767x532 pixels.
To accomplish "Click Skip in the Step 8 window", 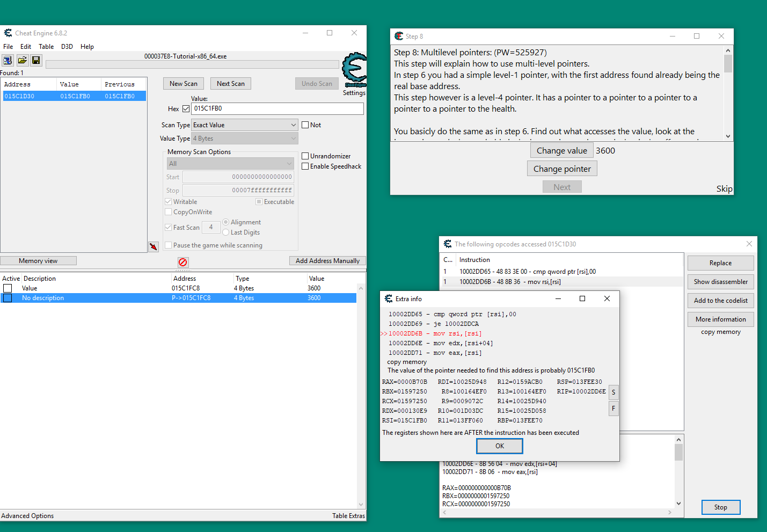I will coord(724,188).
